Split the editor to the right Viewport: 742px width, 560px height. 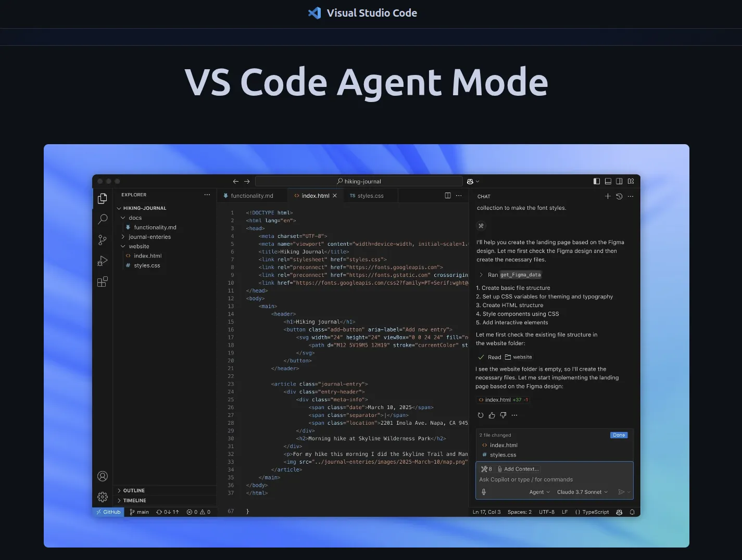pos(448,196)
